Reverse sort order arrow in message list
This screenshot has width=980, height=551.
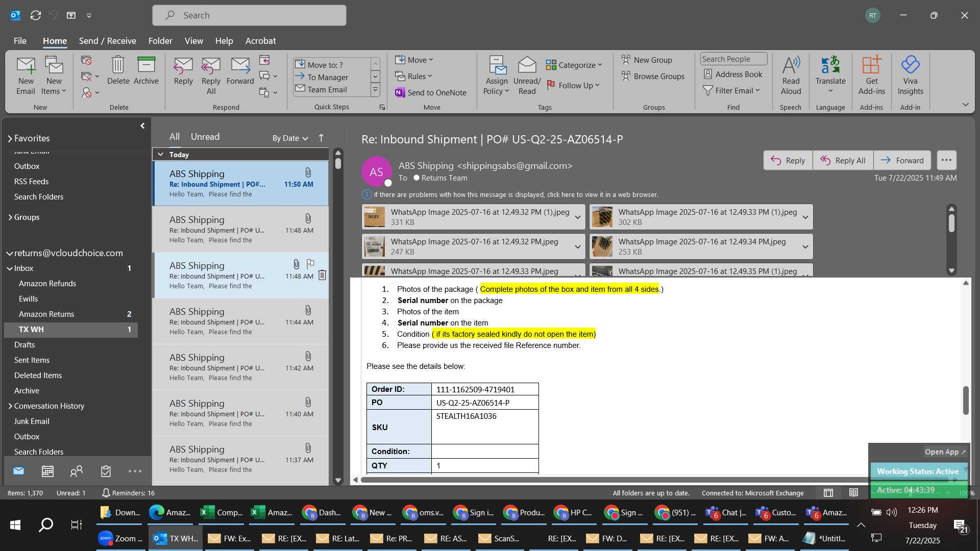[x=321, y=138]
